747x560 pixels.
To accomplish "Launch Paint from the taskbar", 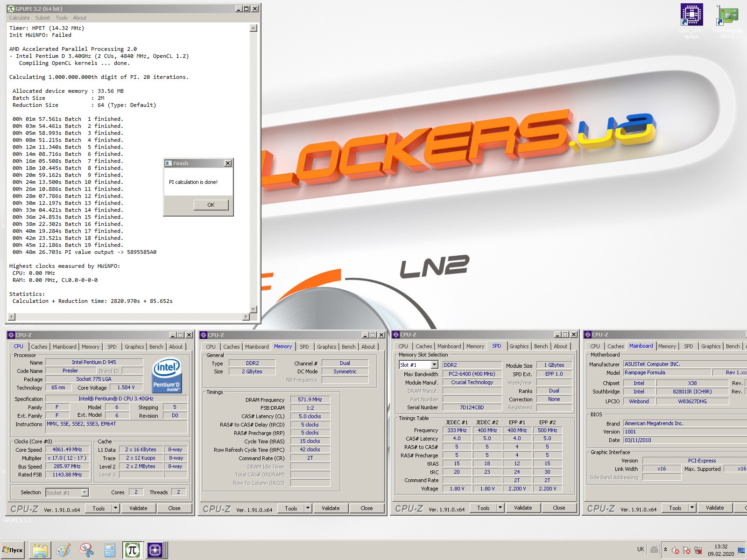I will point(63,550).
